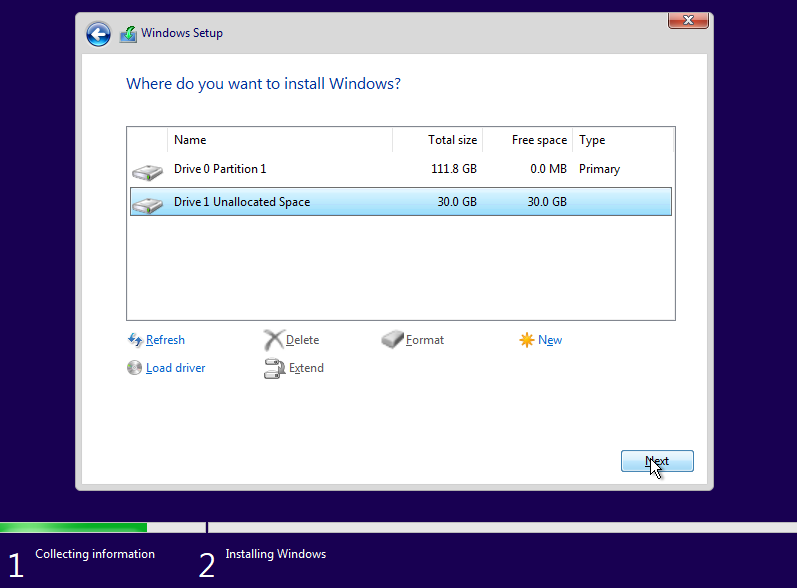The height and width of the screenshot is (588, 797).
Task: Click the Extend partition icon
Action: [274, 368]
